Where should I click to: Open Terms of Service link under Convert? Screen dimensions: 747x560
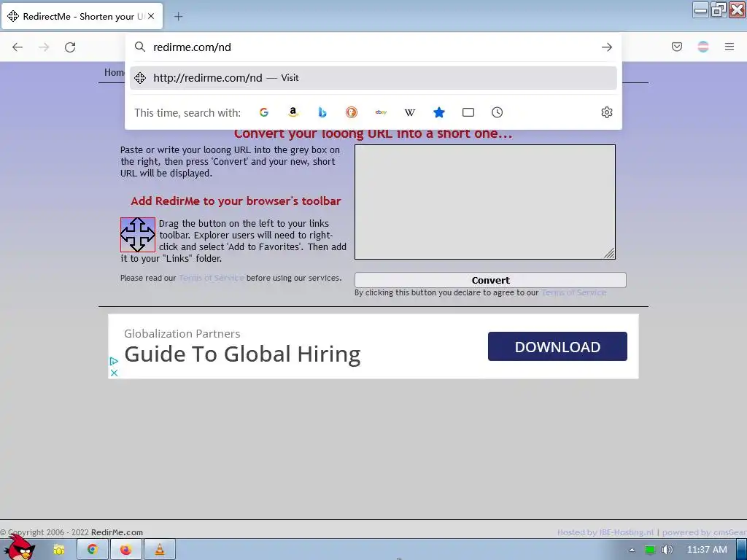coord(573,292)
